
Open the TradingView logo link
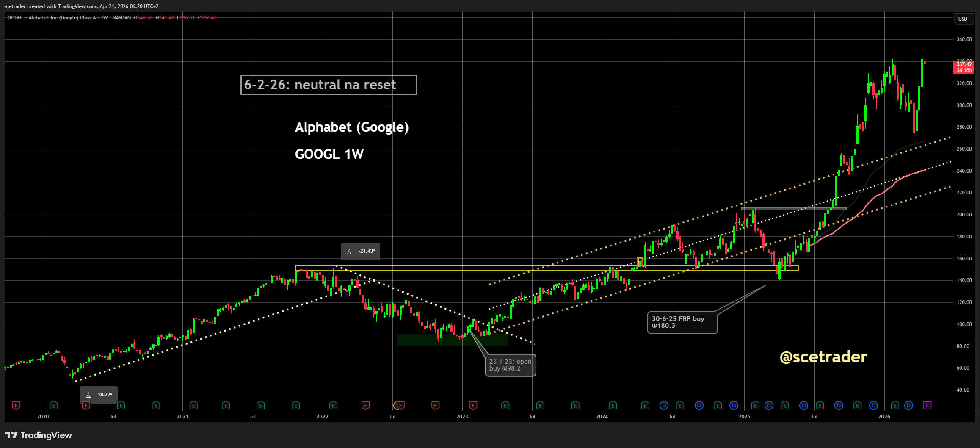39,435
